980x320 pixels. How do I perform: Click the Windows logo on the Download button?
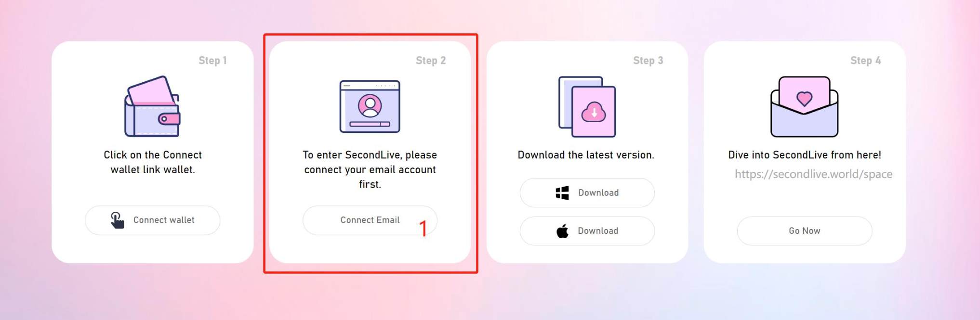pyautogui.click(x=562, y=193)
